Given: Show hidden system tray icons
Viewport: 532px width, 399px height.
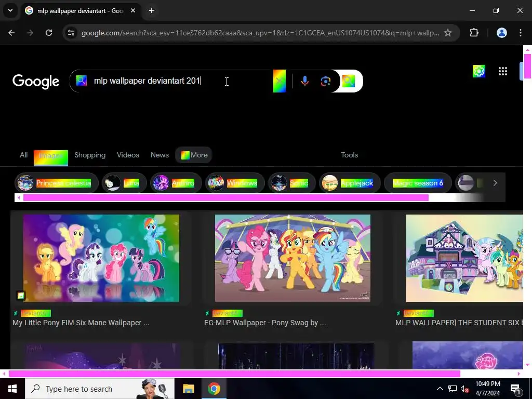Looking at the screenshot, I should point(440,389).
